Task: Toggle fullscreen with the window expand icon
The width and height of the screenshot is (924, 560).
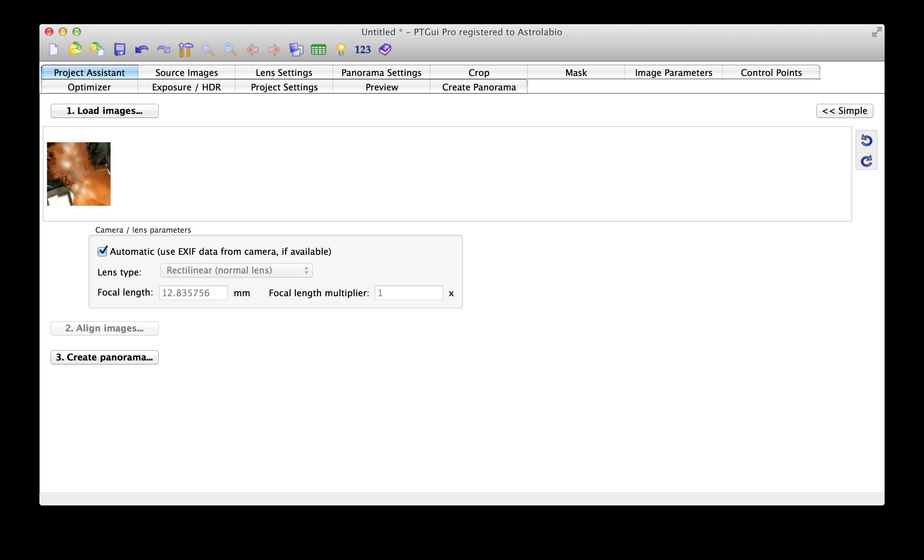Action: tap(876, 32)
